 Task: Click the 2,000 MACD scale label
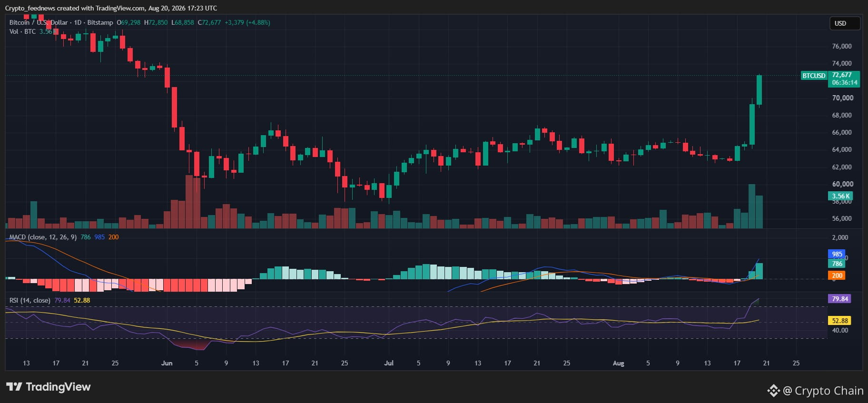[840, 237]
